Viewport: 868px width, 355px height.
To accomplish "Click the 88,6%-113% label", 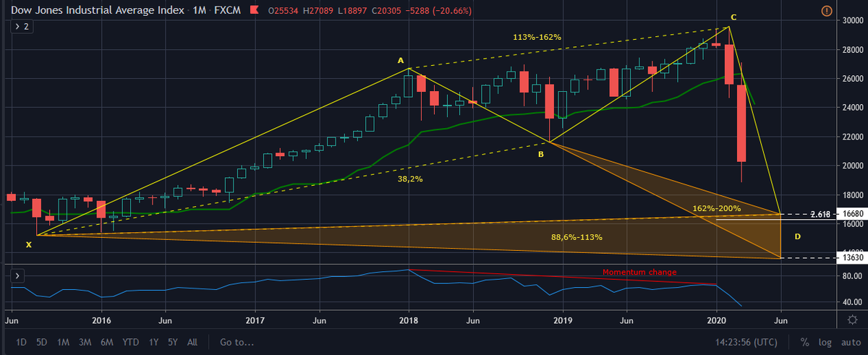I will tap(576, 237).
